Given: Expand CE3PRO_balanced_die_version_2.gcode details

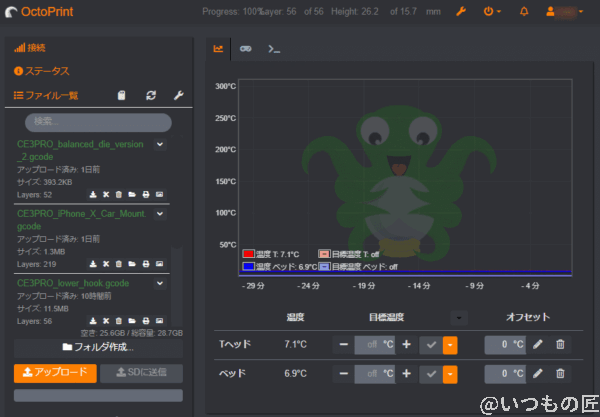Looking at the screenshot, I should (x=159, y=144).
